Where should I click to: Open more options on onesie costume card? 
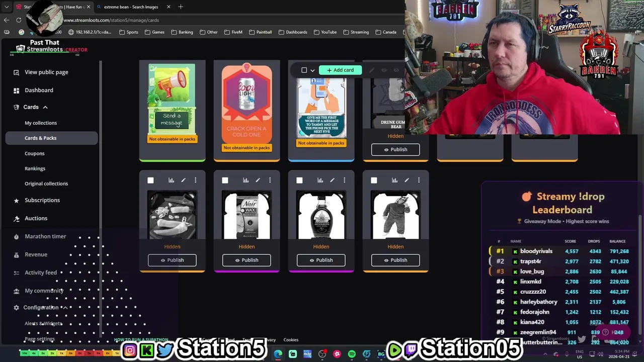coord(419,180)
